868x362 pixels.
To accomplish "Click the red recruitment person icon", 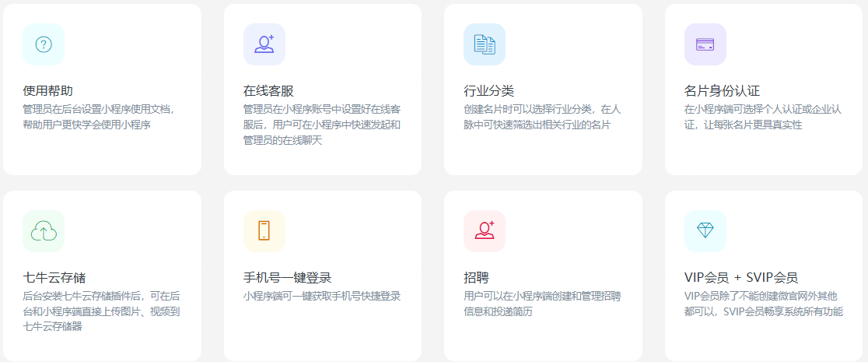I will point(485,231).
